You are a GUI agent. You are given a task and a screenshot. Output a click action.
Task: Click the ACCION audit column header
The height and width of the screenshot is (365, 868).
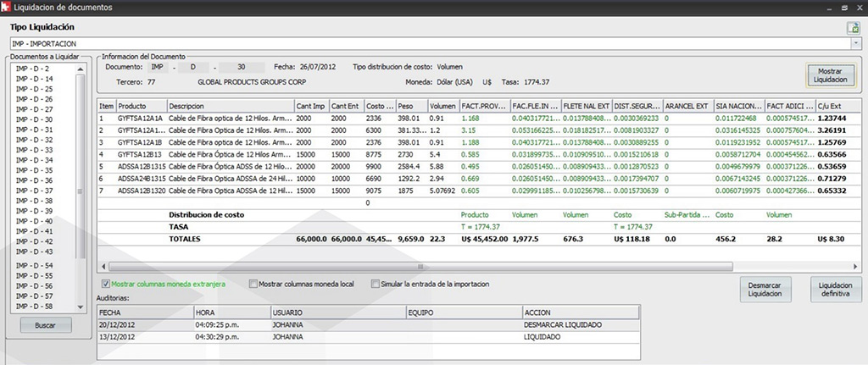pyautogui.click(x=581, y=313)
